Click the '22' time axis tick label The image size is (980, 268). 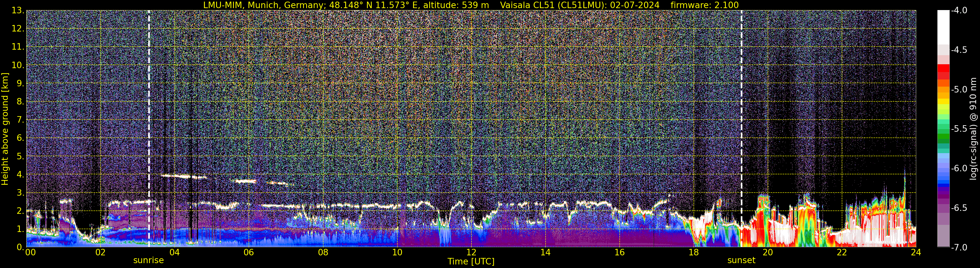842,252
